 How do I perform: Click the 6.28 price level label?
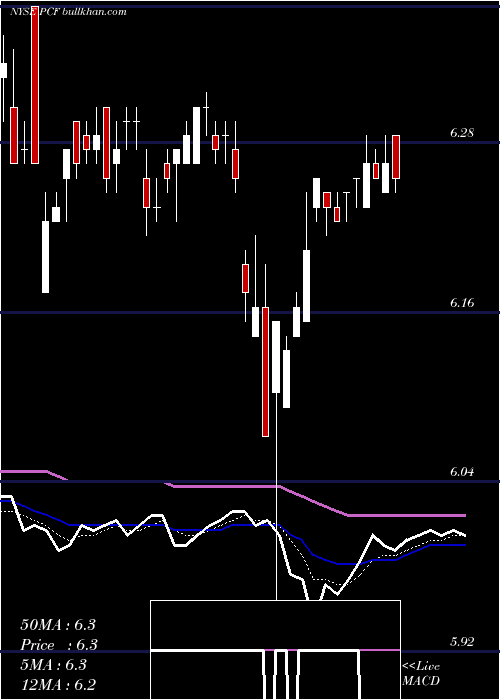462,133
